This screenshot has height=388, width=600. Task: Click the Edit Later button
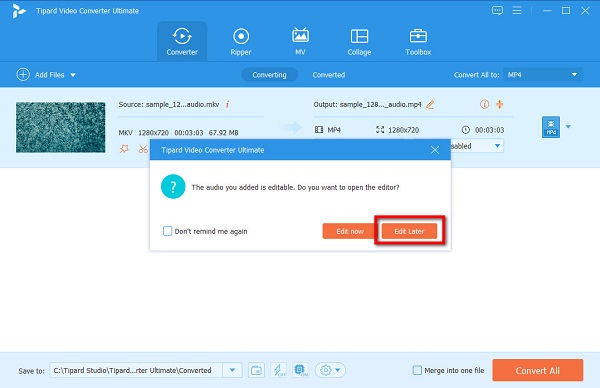pyautogui.click(x=409, y=231)
